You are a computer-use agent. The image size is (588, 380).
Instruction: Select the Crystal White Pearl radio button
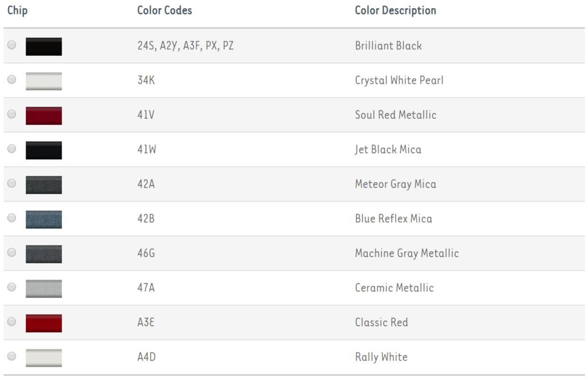click(x=12, y=80)
